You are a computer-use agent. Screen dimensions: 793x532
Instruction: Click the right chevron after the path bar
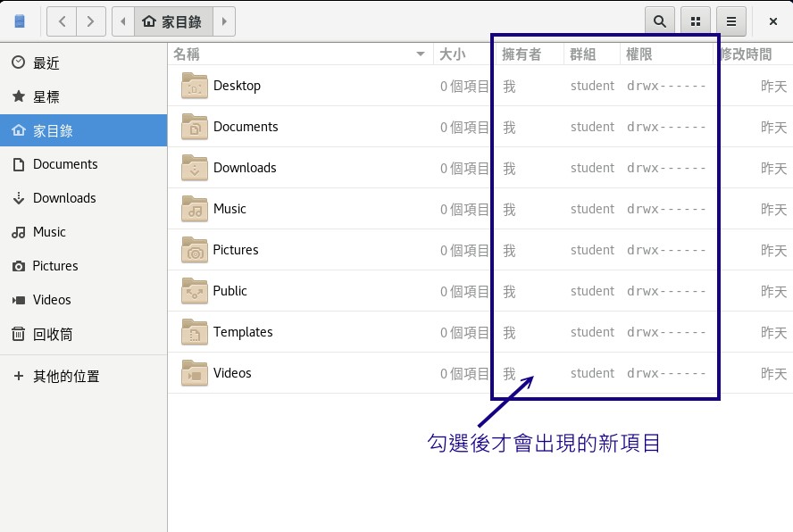[226, 21]
